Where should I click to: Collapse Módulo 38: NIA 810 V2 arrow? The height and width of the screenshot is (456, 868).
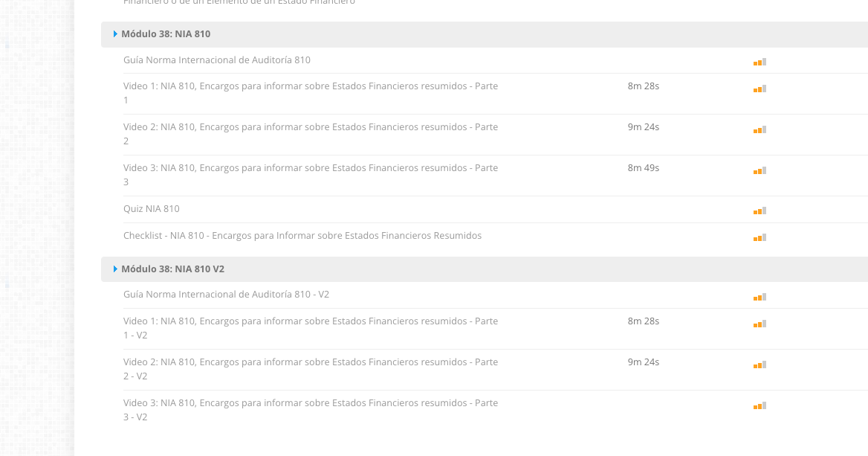[115, 269]
